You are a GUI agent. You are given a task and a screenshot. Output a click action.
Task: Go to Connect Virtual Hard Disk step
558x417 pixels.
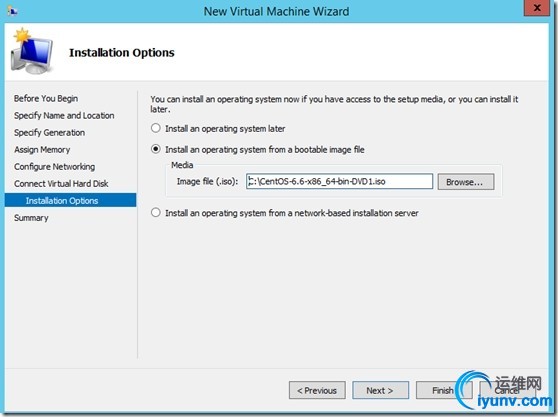coord(61,184)
